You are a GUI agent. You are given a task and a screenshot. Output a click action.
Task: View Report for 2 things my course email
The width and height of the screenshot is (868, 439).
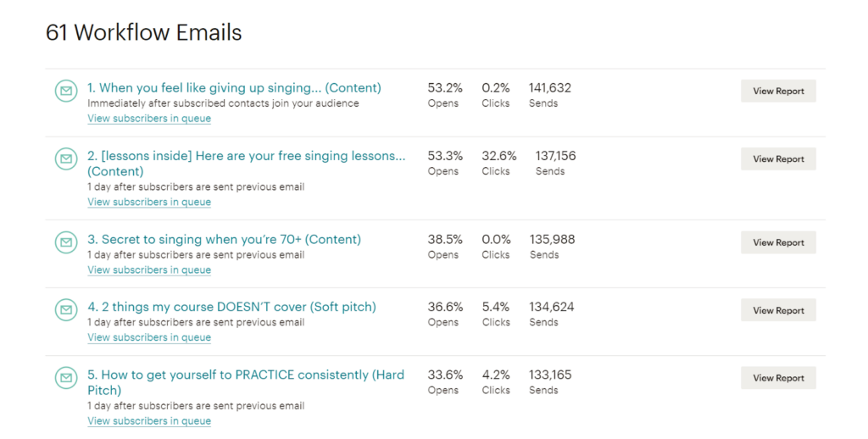click(x=778, y=310)
